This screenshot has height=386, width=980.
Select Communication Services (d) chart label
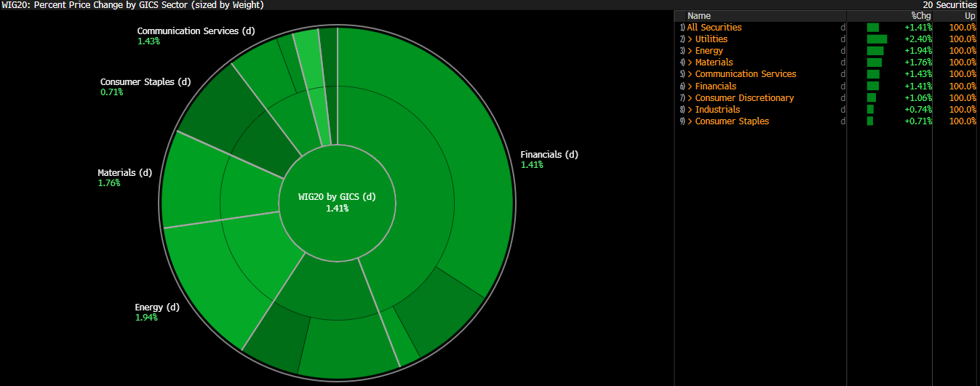pos(197,31)
